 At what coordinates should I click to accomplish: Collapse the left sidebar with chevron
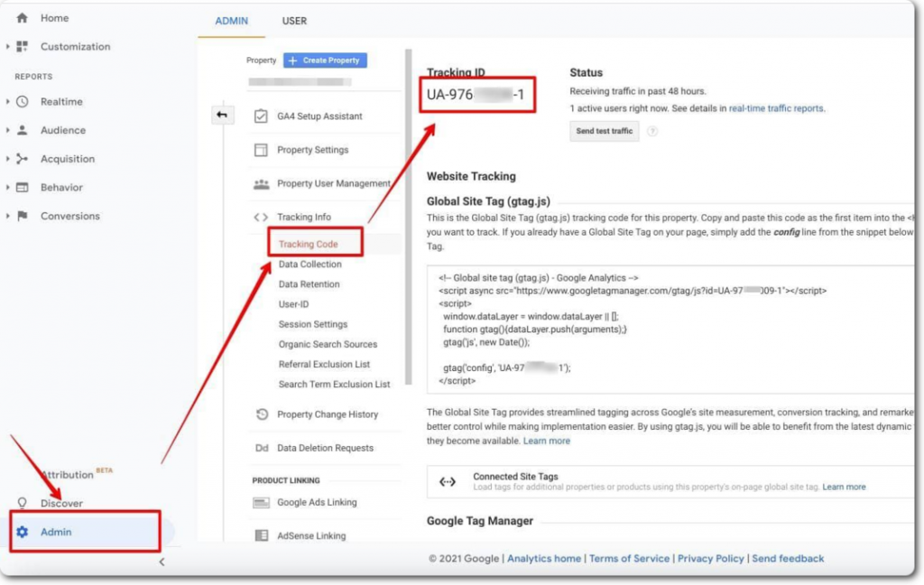pyautogui.click(x=162, y=562)
